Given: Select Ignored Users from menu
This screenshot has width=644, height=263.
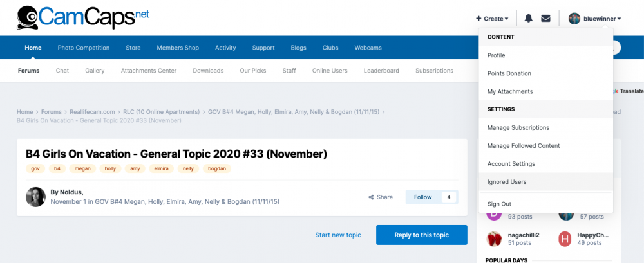Looking at the screenshot, I should tap(507, 182).
